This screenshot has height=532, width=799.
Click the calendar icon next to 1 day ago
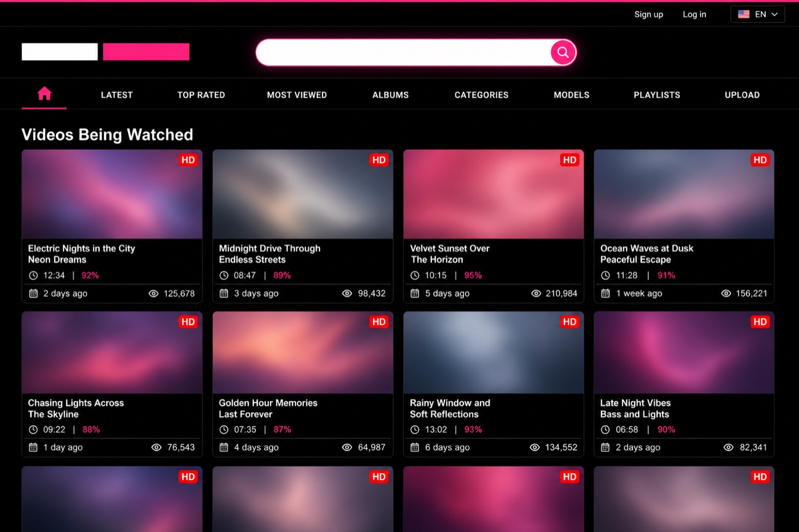pos(33,447)
